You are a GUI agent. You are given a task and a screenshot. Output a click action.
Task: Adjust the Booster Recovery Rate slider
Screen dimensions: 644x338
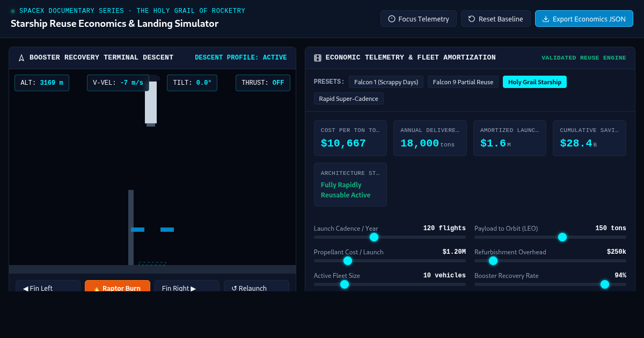pyautogui.click(x=550, y=284)
